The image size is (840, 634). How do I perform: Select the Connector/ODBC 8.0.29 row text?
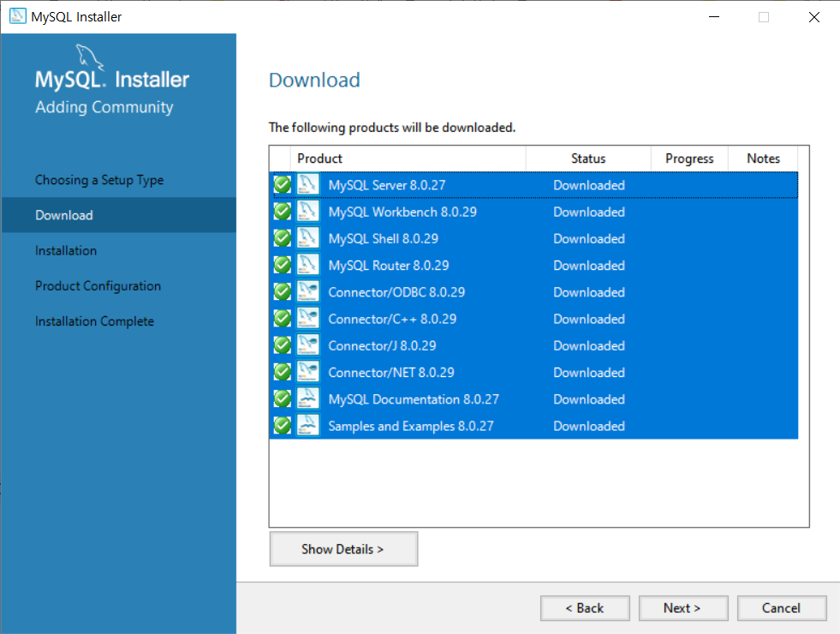[x=396, y=293]
